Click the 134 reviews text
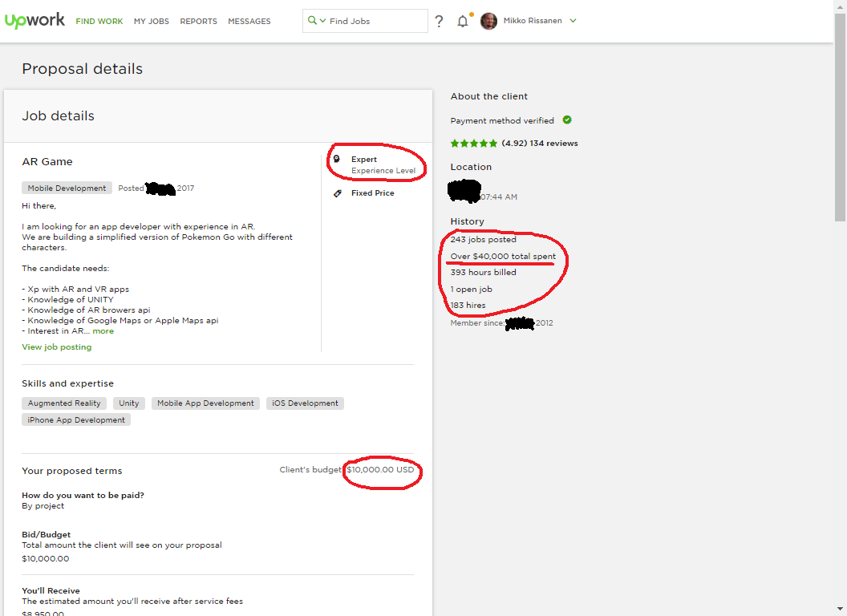 pyautogui.click(x=553, y=144)
